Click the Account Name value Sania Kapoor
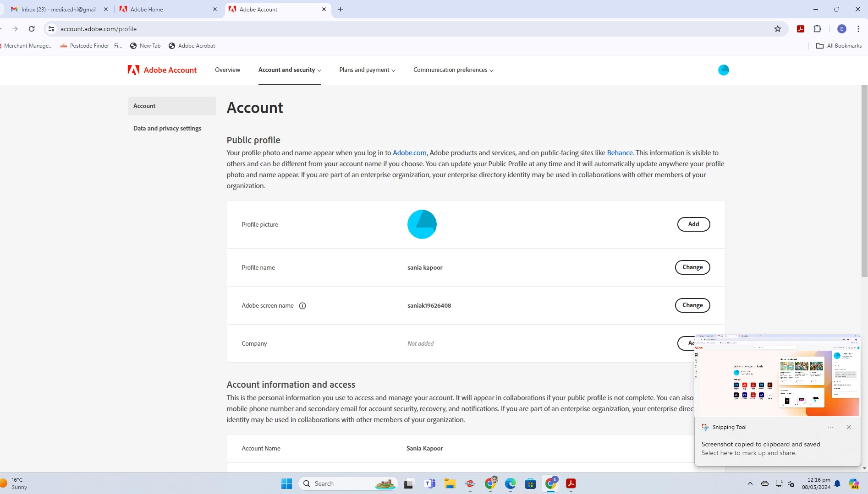868x494 pixels. (424, 449)
